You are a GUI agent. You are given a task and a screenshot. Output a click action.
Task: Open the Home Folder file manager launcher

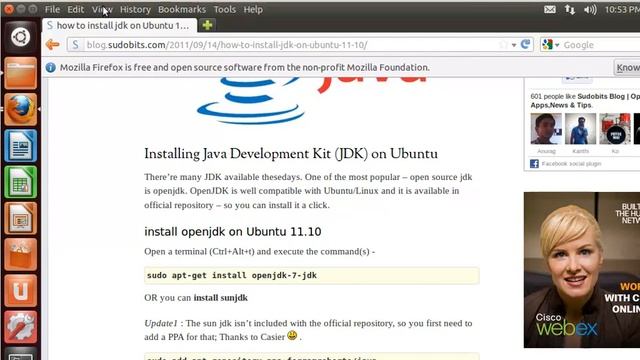[x=20, y=73]
